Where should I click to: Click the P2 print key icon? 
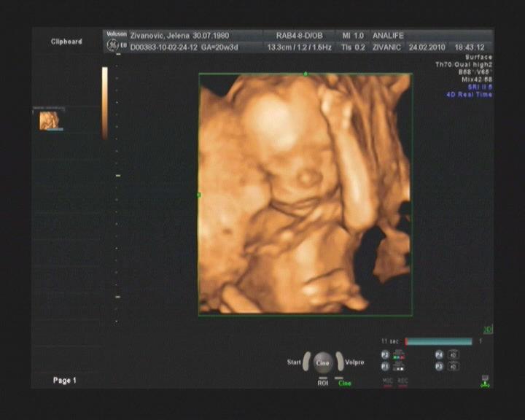tap(385, 355)
